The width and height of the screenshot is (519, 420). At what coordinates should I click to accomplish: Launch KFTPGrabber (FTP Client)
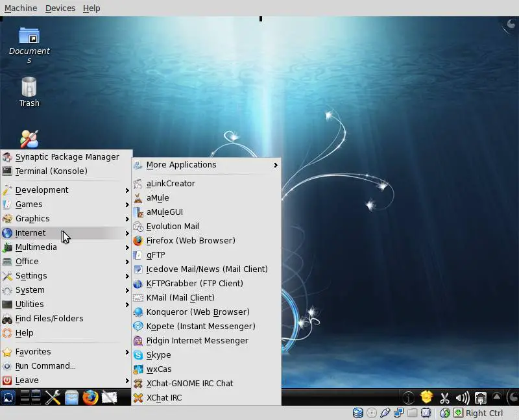[x=206, y=283]
